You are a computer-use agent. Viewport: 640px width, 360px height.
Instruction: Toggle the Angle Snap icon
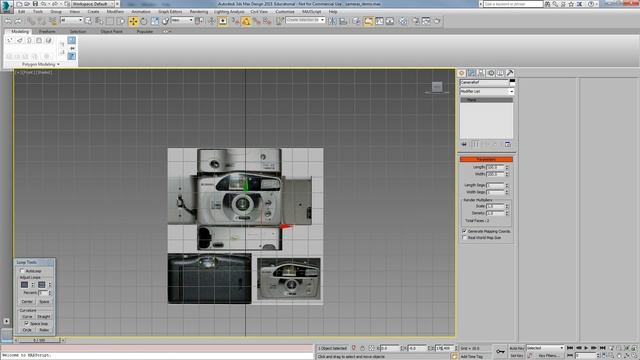pos(246,21)
